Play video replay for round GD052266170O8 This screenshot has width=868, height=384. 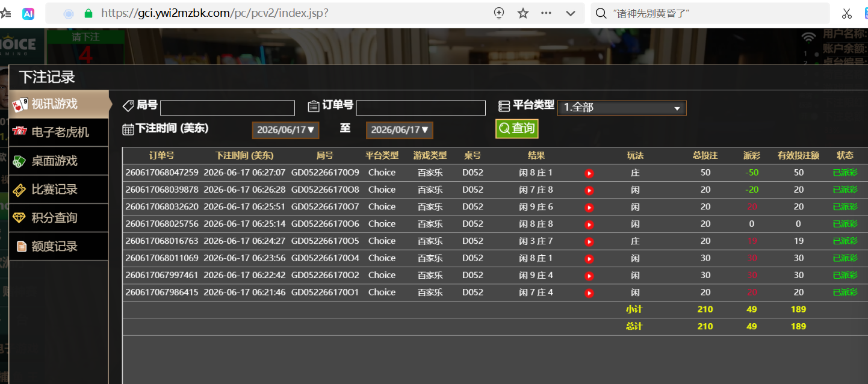point(589,190)
